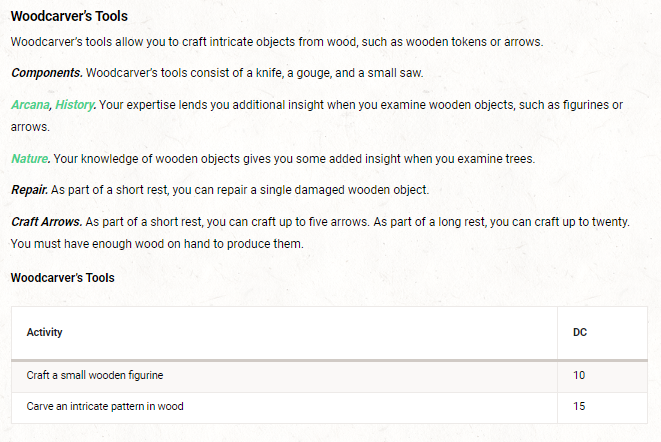Click the DC value 15 cell
The height and width of the screenshot is (442, 661).
[579, 406]
